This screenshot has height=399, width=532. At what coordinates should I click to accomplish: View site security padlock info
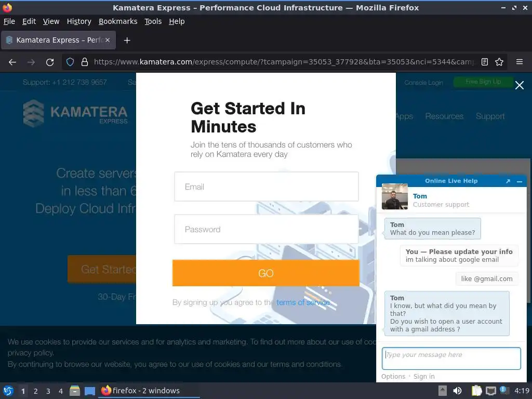coord(85,62)
